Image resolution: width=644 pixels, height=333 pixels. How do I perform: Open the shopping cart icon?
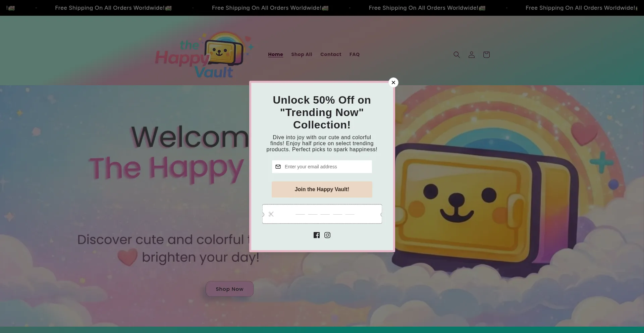486,55
